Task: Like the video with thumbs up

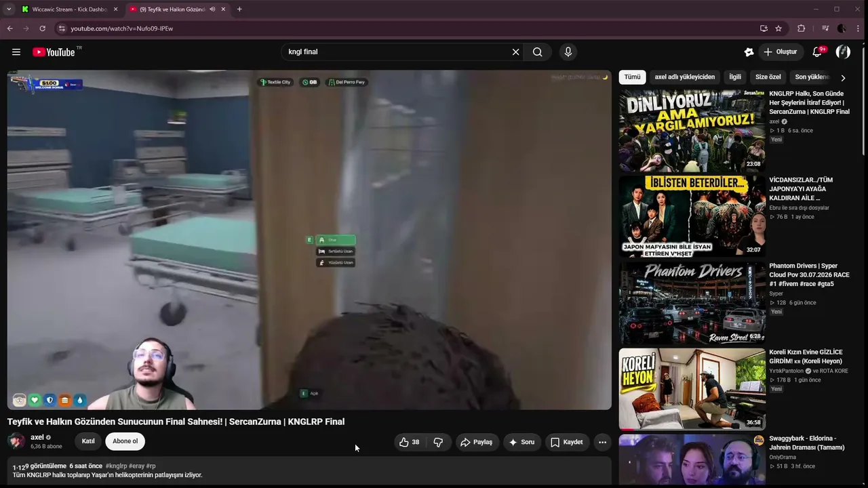Action: coord(409,442)
